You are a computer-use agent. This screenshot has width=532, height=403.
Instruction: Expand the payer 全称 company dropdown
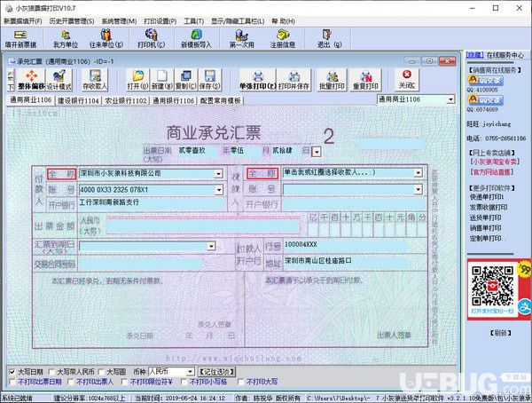(219, 174)
